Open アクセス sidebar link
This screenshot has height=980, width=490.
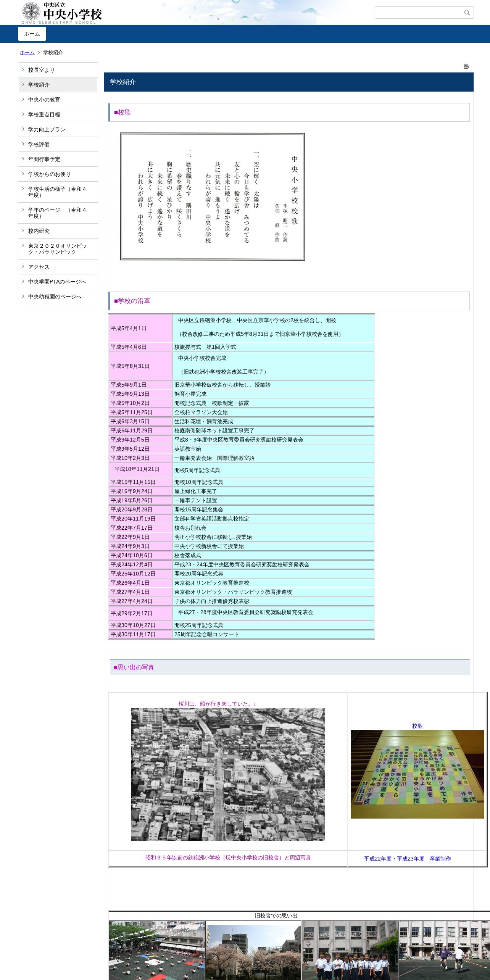click(x=58, y=267)
